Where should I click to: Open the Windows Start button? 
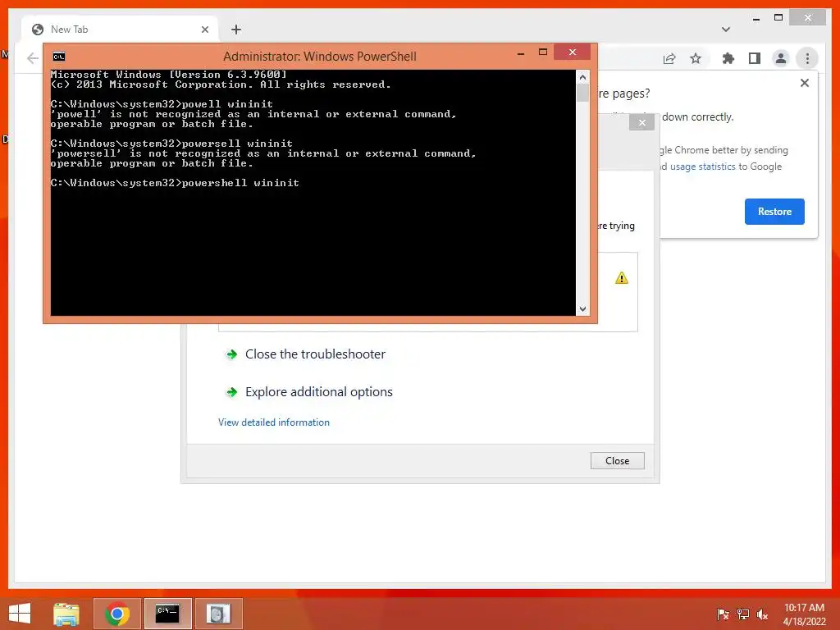click(20, 614)
